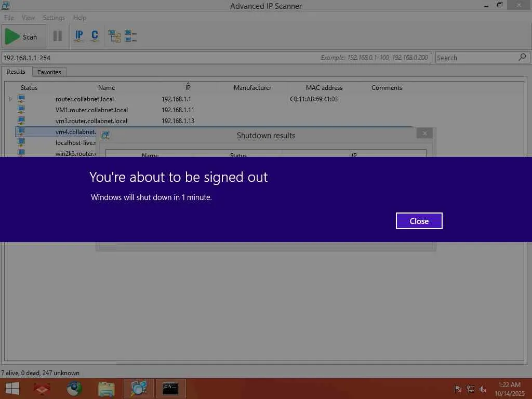Click the Pause scan icon
532x399 pixels.
[x=58, y=36]
